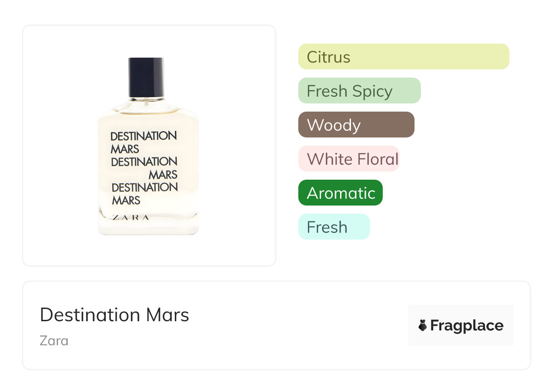Click the dark green Aromatic accord
Viewport: 553px width, 392px height.
(x=340, y=193)
